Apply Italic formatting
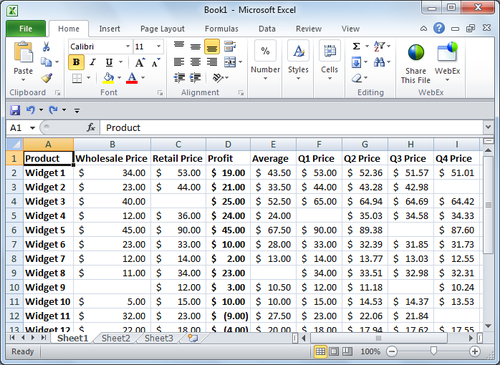This screenshot has width=500, height=365. click(93, 62)
